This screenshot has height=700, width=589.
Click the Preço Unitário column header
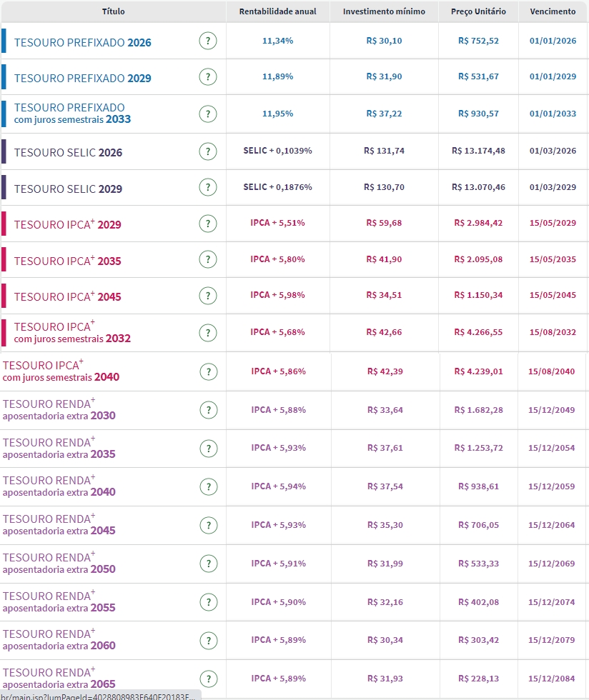tap(478, 11)
